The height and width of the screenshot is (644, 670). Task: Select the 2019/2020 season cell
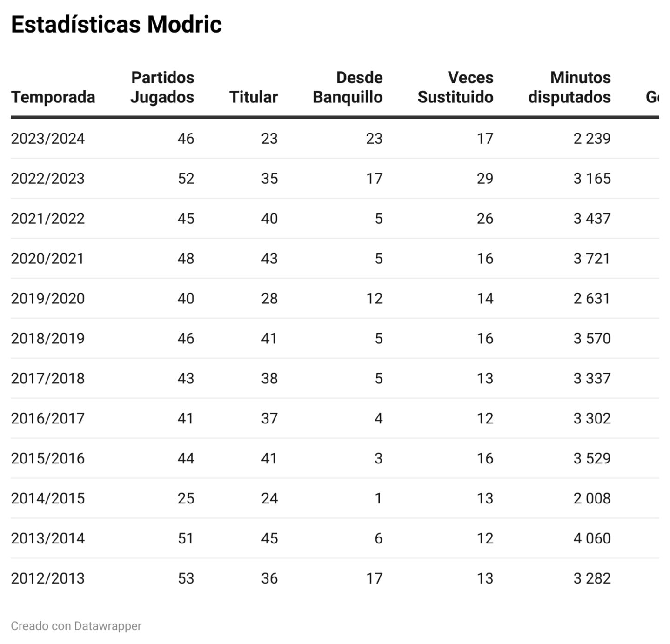[48, 298]
